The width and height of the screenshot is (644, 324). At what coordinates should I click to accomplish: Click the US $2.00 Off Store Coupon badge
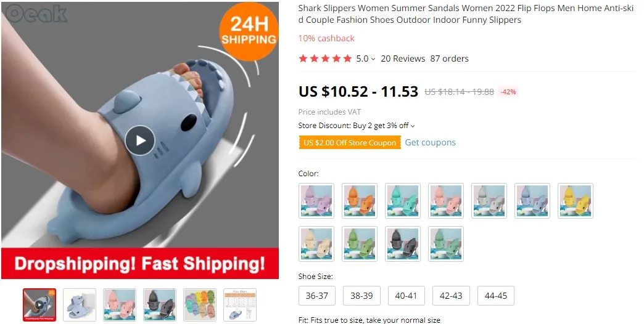(x=350, y=142)
